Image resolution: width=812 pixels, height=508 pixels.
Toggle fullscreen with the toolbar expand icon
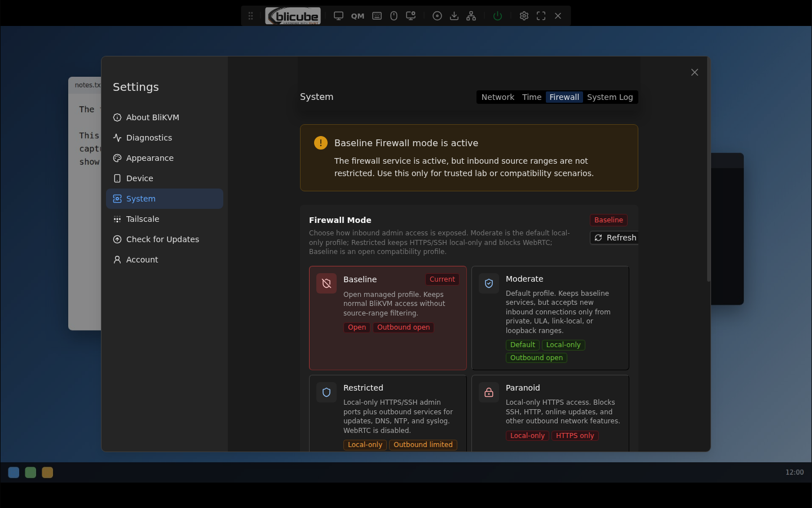click(x=541, y=16)
